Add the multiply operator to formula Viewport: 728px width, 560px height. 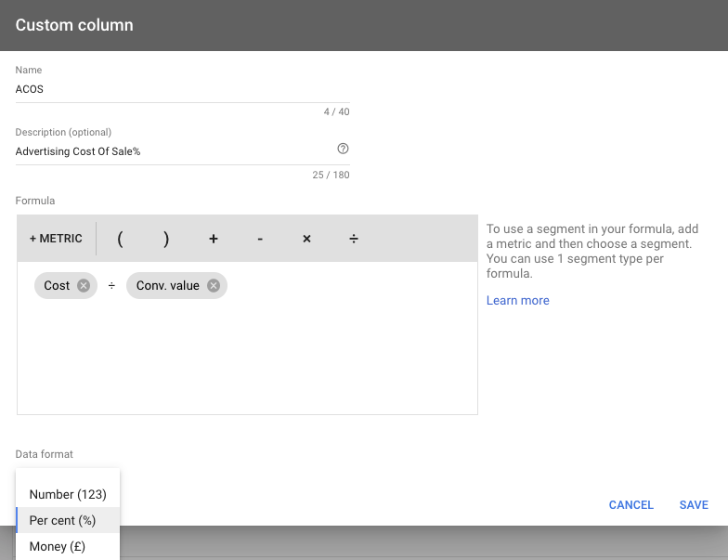[x=306, y=239]
